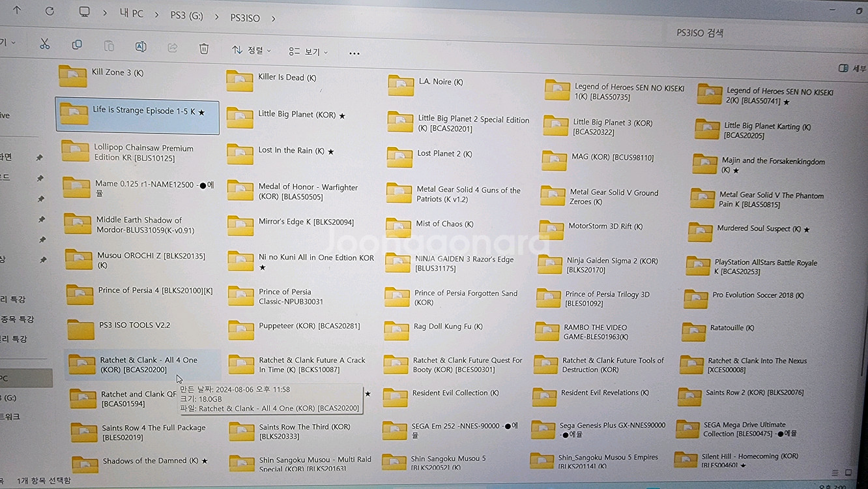The image size is (868, 489).
Task: Click the Cut scissors icon in toolbar
Action: pos(44,44)
